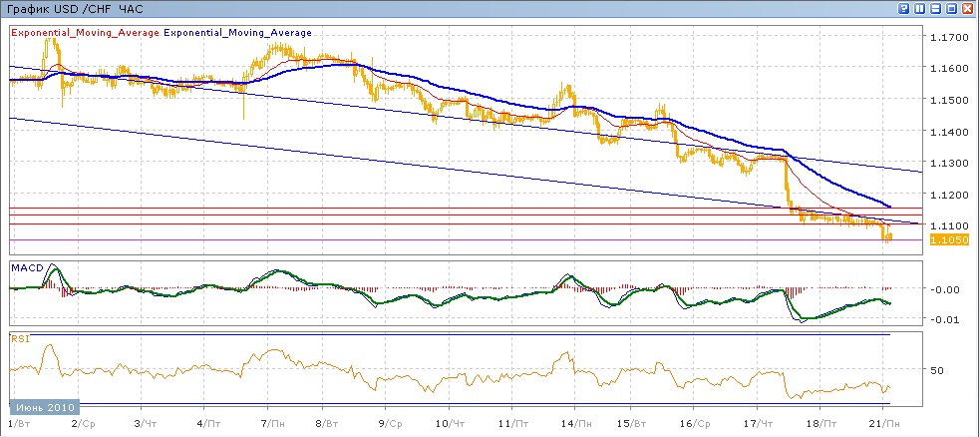
Task: Click the tile windows vertically icon
Action: (920, 8)
